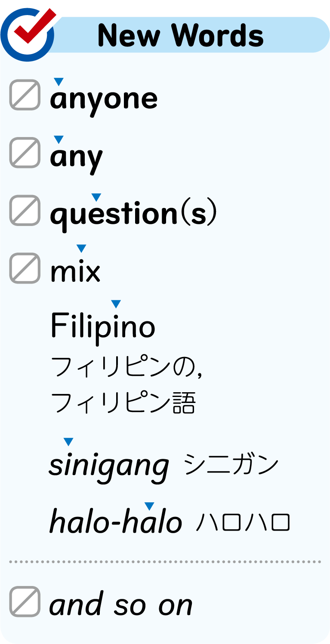
Task: Select the "New Words" header title
Action: pos(181,35)
